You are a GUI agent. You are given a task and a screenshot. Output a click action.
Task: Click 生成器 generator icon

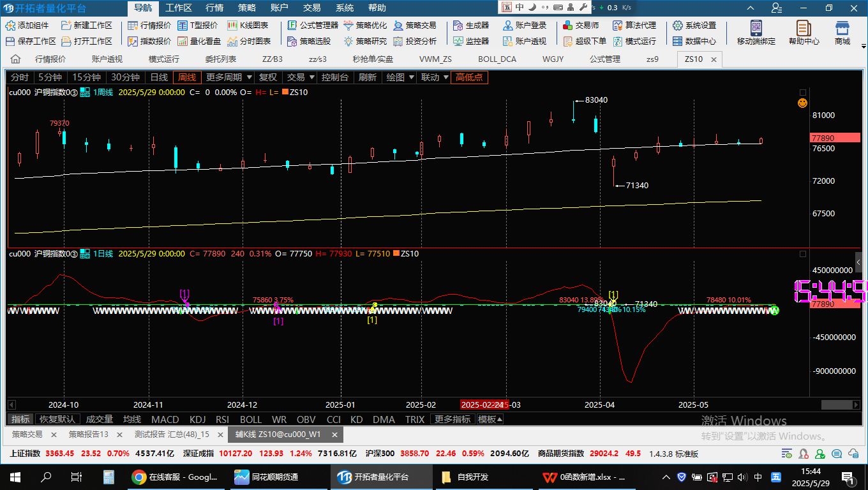pos(458,26)
